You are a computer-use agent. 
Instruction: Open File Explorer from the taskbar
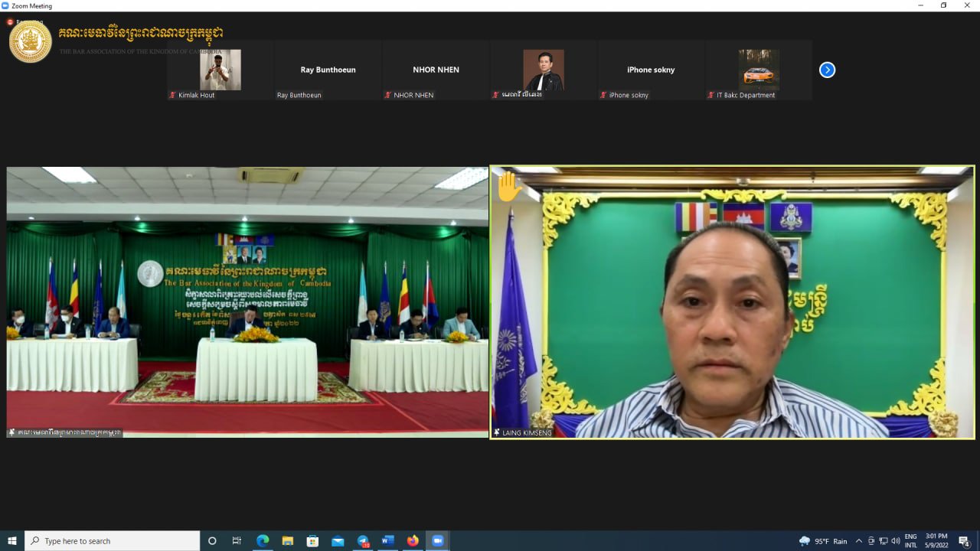point(287,541)
